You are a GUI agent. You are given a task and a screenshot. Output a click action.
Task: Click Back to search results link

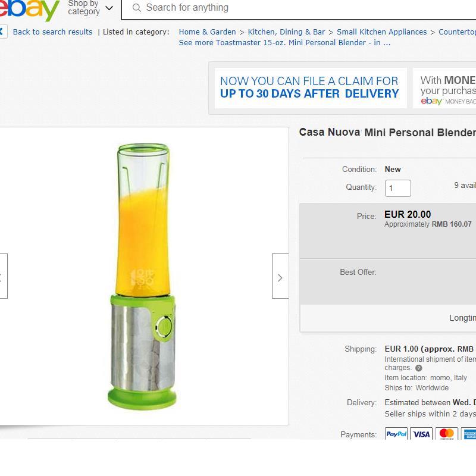click(52, 32)
